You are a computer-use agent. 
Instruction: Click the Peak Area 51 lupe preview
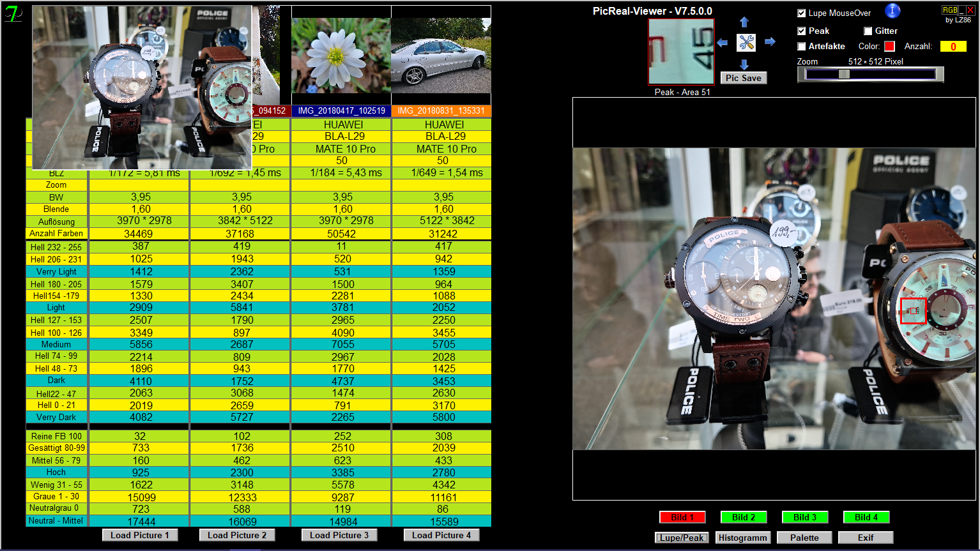[x=681, y=52]
